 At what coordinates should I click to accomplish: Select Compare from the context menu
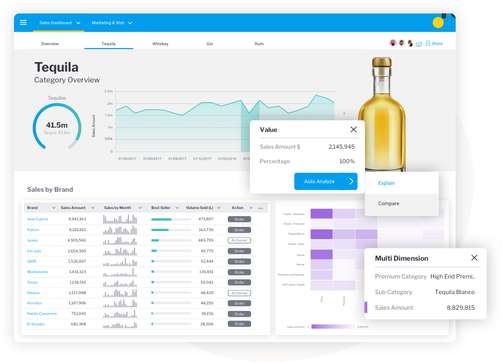pyautogui.click(x=388, y=203)
